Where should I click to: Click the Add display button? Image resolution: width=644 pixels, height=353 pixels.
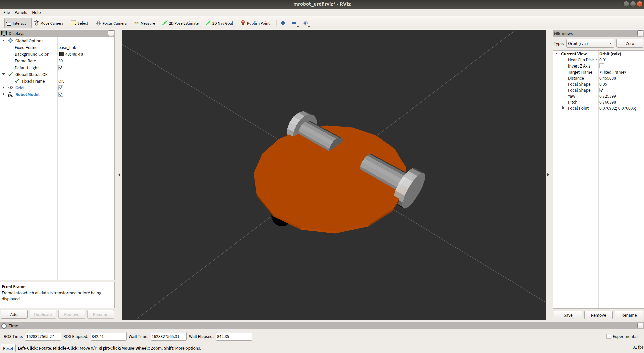(x=14, y=314)
